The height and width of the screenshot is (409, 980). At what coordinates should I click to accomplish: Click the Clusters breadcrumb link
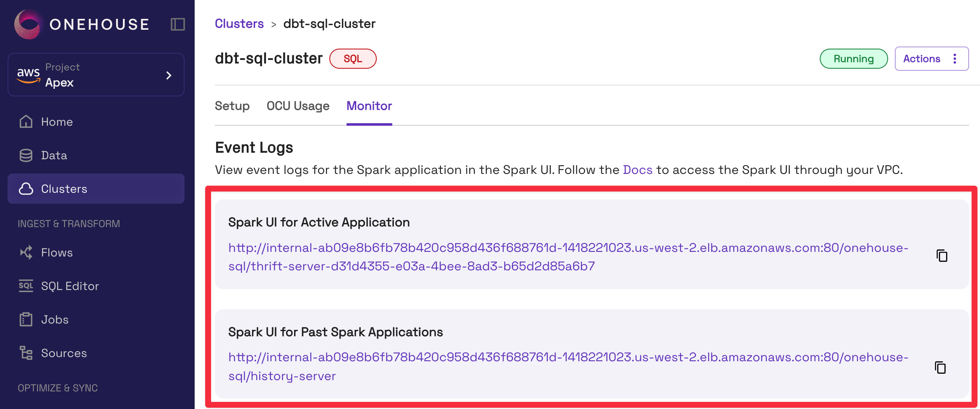(239, 24)
